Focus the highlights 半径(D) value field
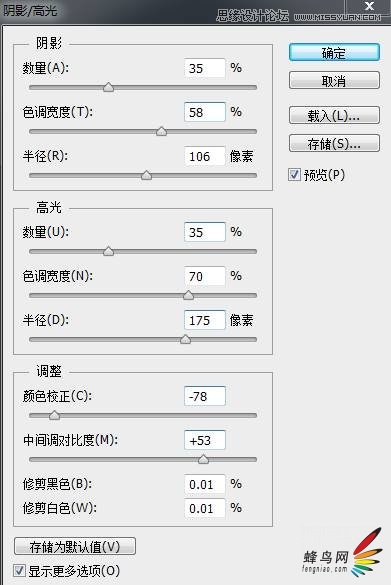The image size is (391, 585). (x=205, y=320)
